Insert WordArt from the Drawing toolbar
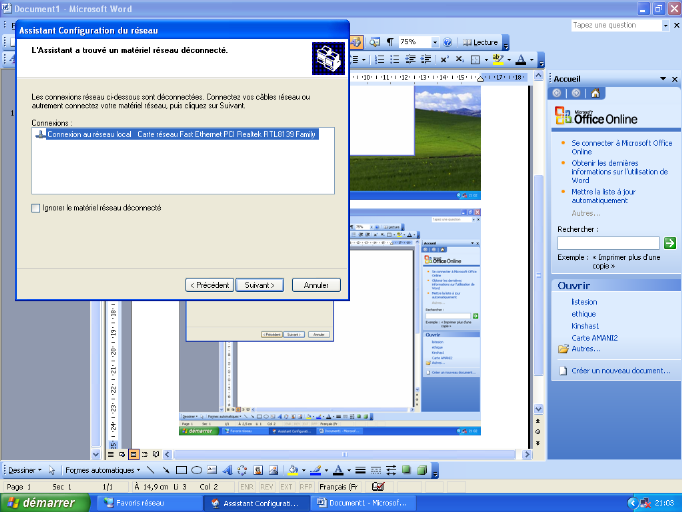Screen dimensions: 682x512 click(227, 470)
